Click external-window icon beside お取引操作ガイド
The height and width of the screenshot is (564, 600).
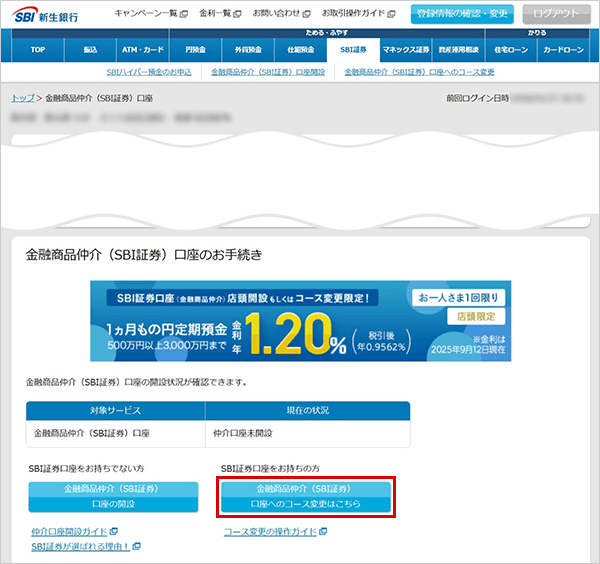click(391, 14)
